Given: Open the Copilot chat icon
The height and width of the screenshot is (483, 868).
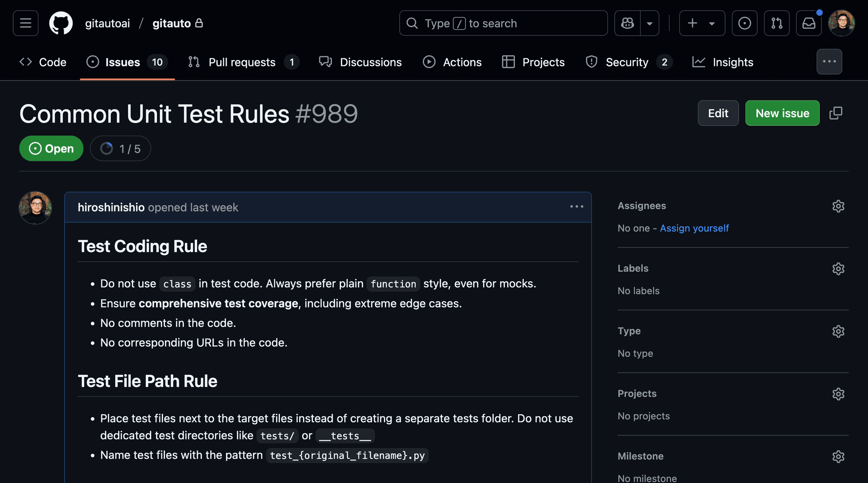Looking at the screenshot, I should pyautogui.click(x=627, y=23).
